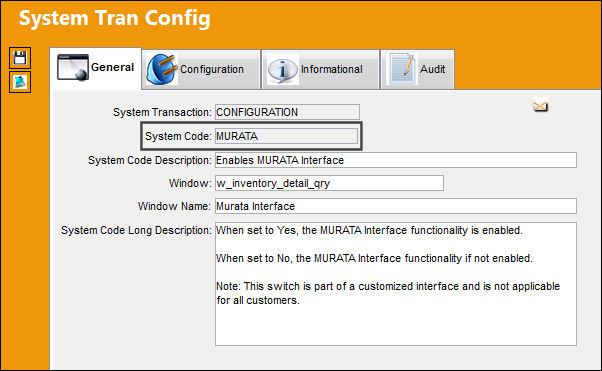602x371 pixels.
Task: Click the System Code field containing MURATA
Action: pyautogui.click(x=286, y=136)
